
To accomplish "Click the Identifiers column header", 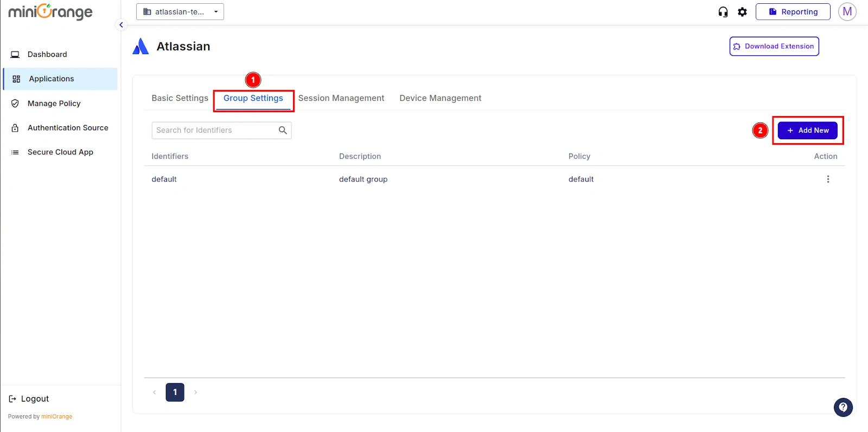I will [170, 156].
